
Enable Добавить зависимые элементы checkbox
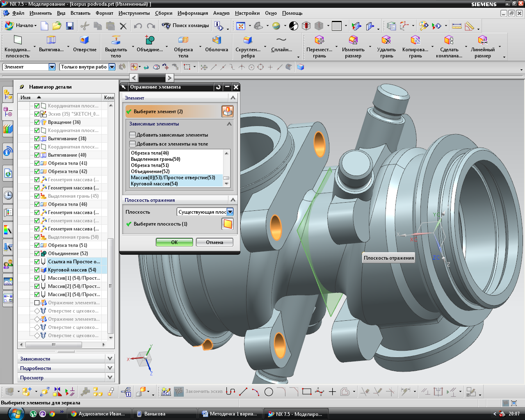(132, 135)
